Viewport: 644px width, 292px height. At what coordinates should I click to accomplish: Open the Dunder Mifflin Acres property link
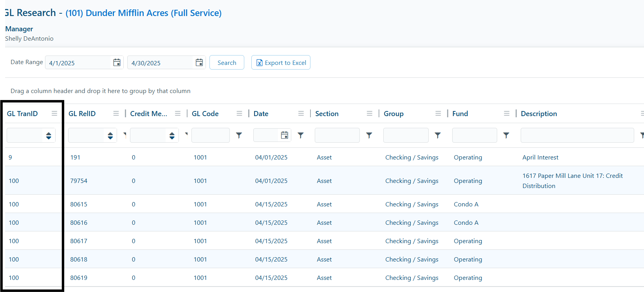coord(143,13)
